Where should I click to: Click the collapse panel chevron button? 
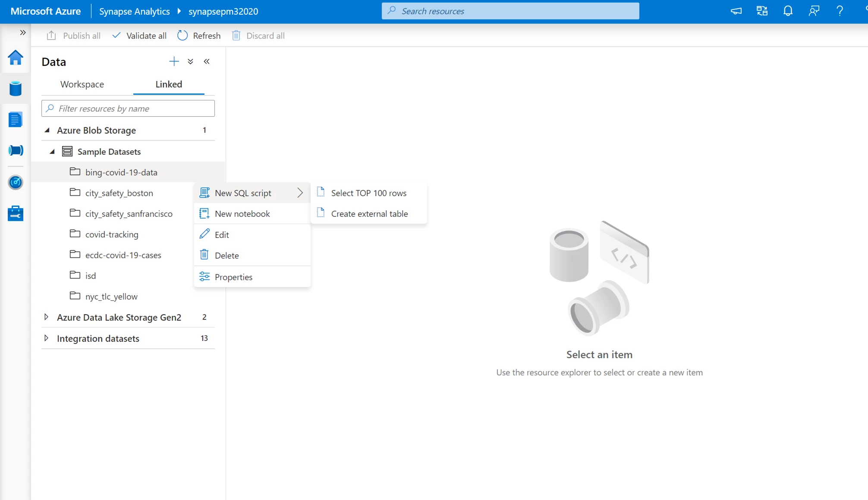207,61
